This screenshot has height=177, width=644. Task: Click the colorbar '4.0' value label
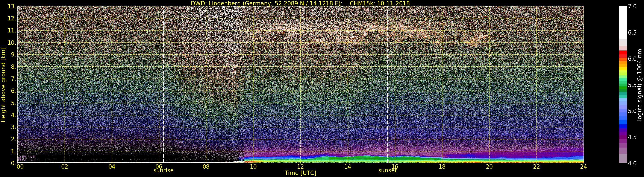(632, 163)
